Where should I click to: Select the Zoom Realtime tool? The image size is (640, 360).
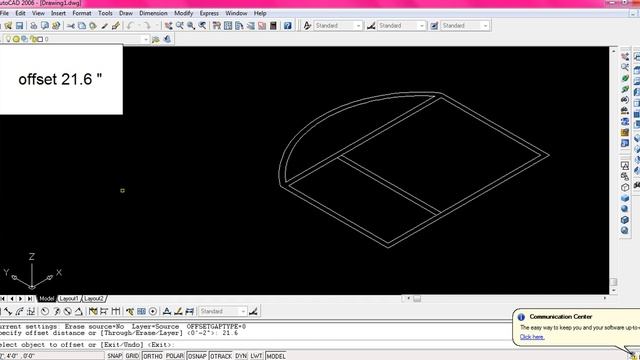(180, 26)
